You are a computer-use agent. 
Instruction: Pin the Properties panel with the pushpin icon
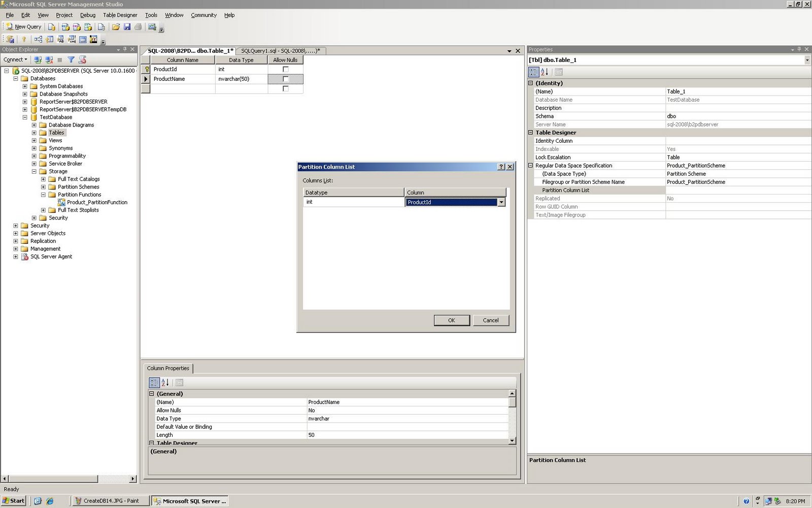pos(799,49)
